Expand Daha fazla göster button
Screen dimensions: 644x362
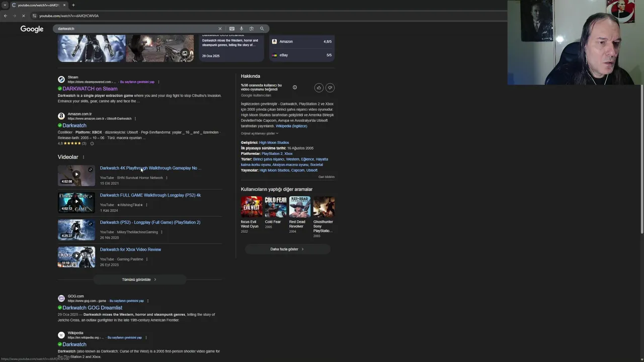click(287, 249)
